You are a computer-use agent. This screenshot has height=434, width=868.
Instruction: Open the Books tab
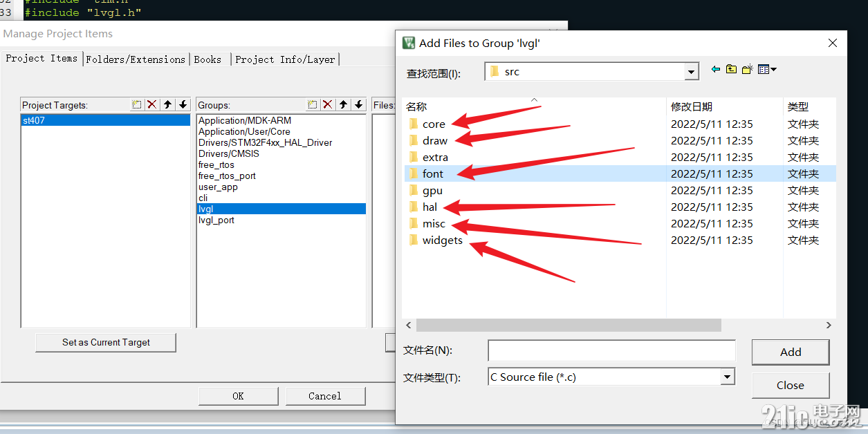tap(207, 59)
